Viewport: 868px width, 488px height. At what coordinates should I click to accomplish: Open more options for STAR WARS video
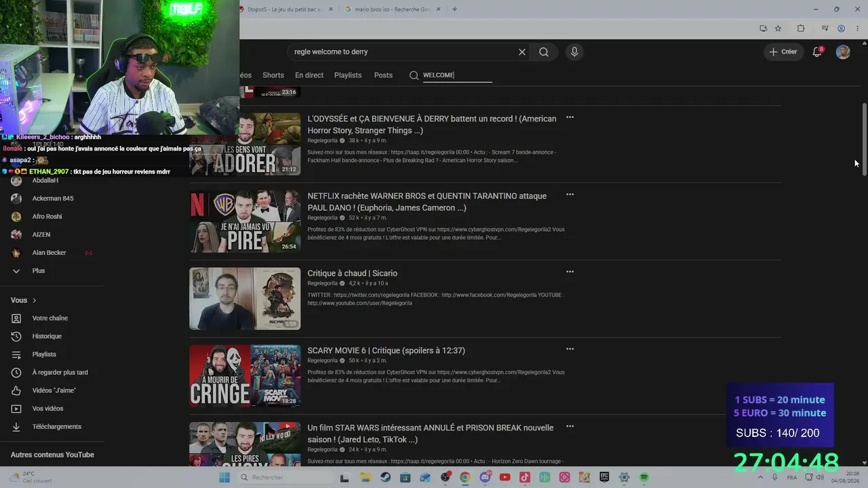(570, 426)
